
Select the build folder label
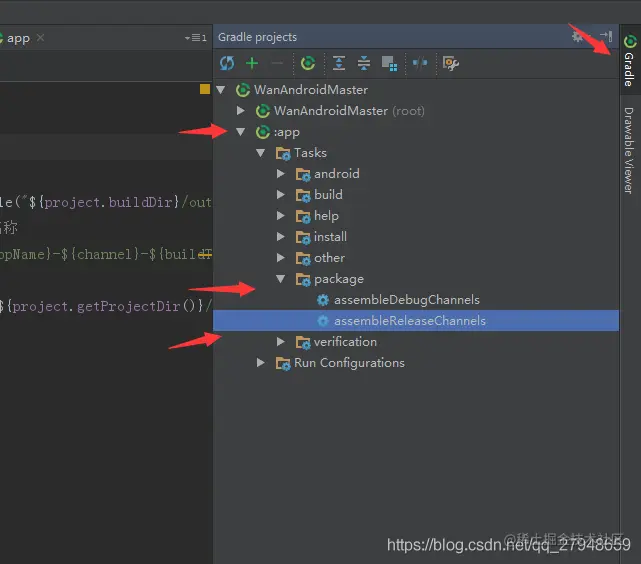coord(328,195)
